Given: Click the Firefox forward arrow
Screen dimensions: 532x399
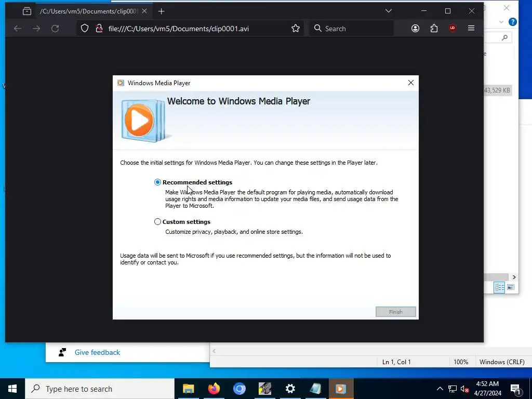Looking at the screenshot, I should tap(36, 29).
